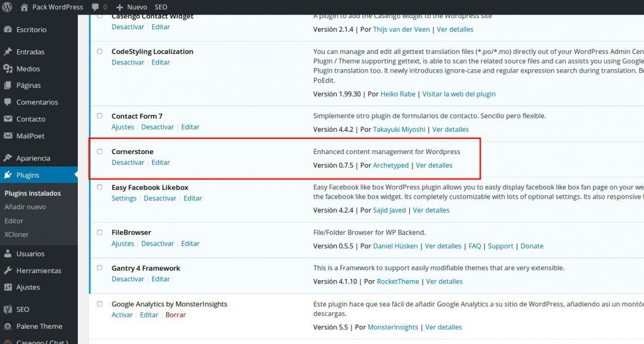Screen dimensions: 644x344
Task: Click the MailPoet envelope icon
Action: click(8, 135)
